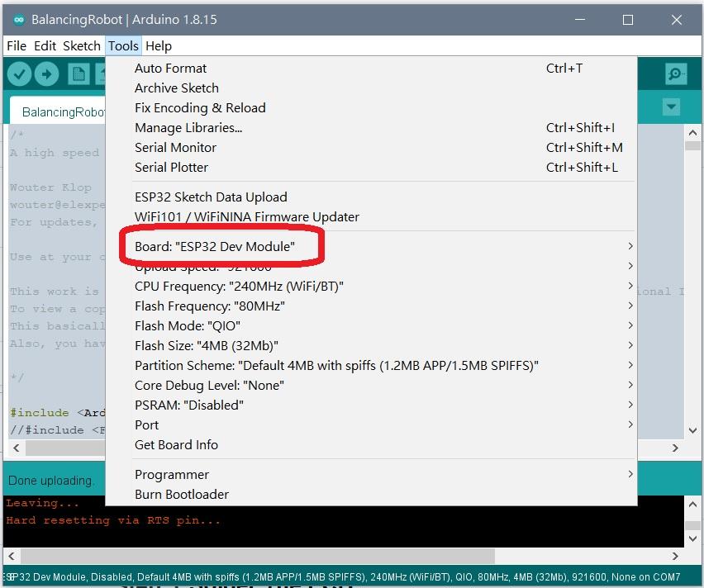The height and width of the screenshot is (588, 704).
Task: Select ESP32 Sketch Data Upload
Action: [x=371, y=197]
